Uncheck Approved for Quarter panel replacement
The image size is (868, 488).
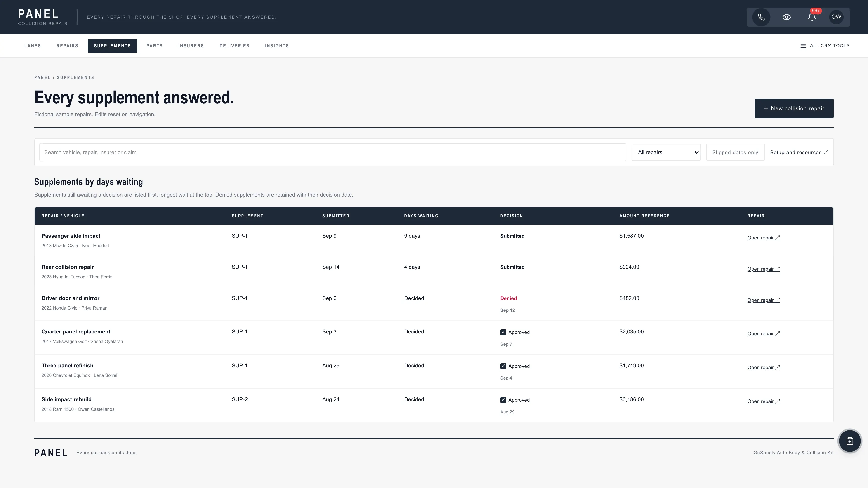click(503, 332)
